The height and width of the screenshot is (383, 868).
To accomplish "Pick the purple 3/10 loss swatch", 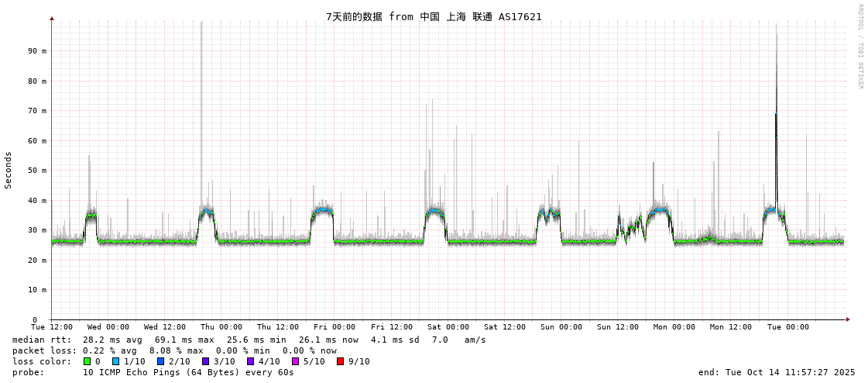I will [205, 361].
